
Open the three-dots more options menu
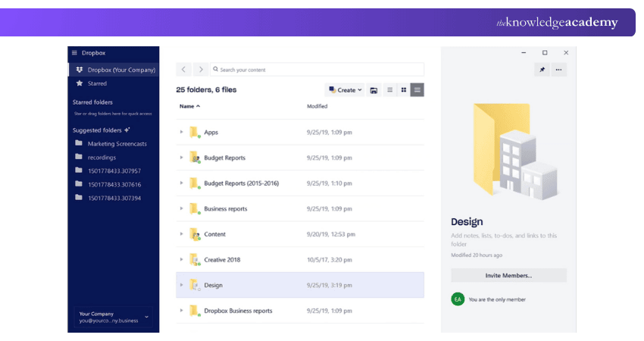558,70
